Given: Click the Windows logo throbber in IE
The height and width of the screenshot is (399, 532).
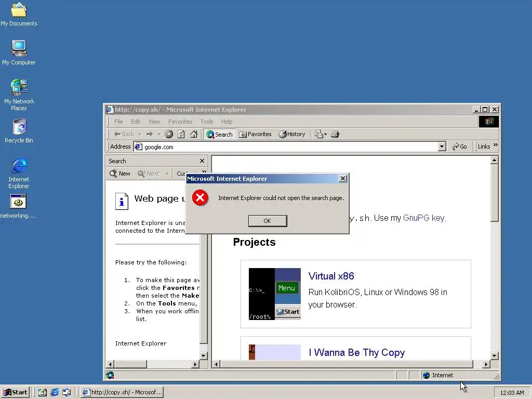Looking at the screenshot, I should pyautogui.click(x=489, y=122).
